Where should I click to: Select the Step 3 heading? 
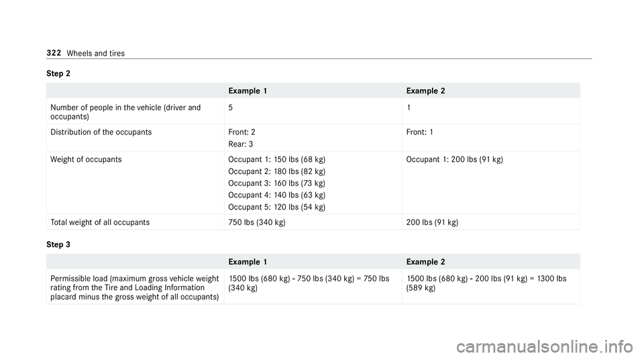tap(58, 244)
